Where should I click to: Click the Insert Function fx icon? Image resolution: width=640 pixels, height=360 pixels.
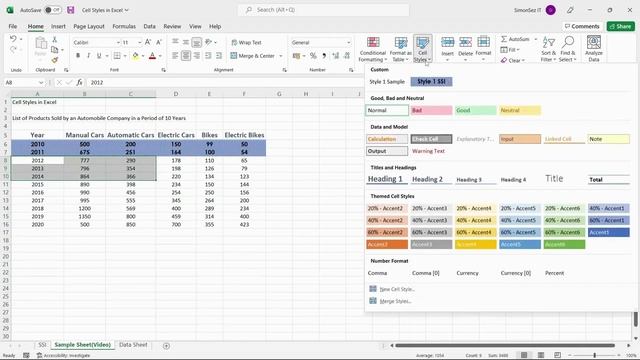pos(80,82)
